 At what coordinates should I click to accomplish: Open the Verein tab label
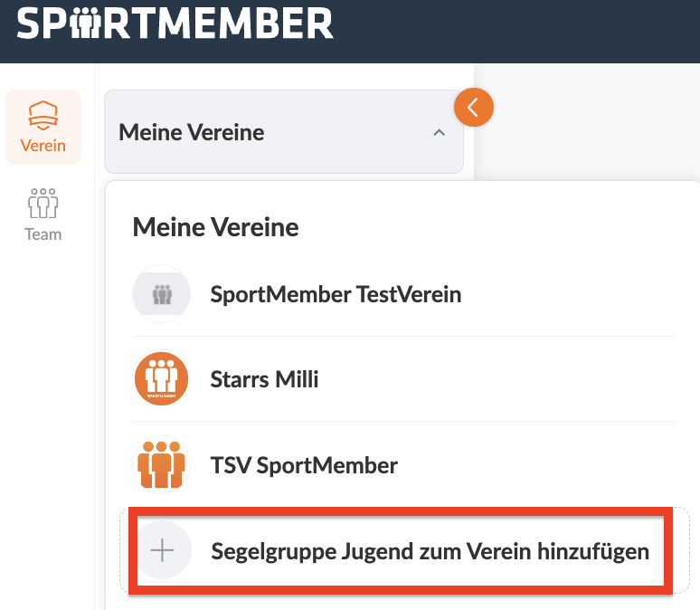pos(43,145)
